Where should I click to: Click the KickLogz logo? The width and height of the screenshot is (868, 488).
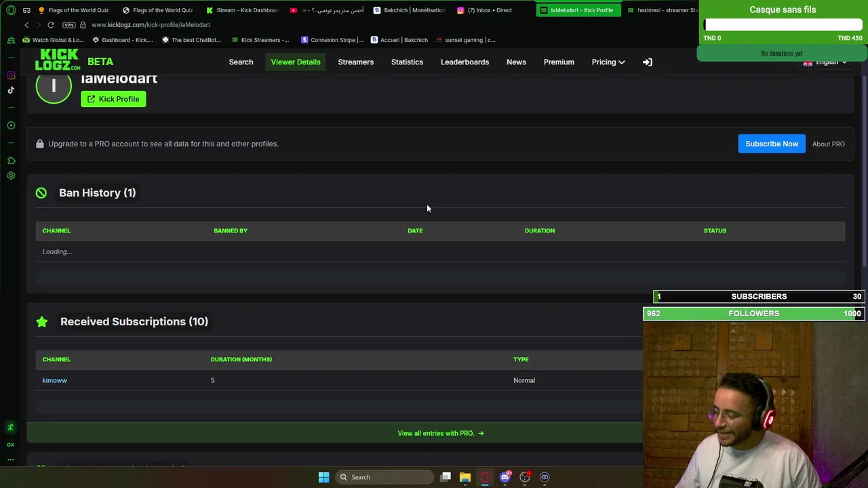(x=58, y=60)
